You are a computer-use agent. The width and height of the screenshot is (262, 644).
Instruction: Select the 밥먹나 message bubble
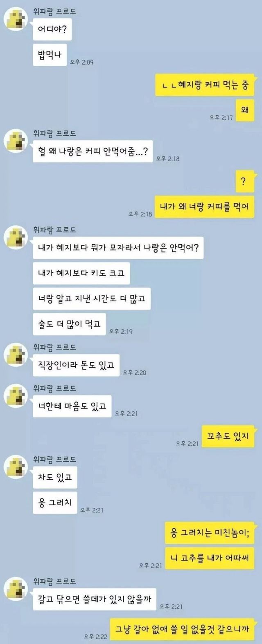click(50, 55)
